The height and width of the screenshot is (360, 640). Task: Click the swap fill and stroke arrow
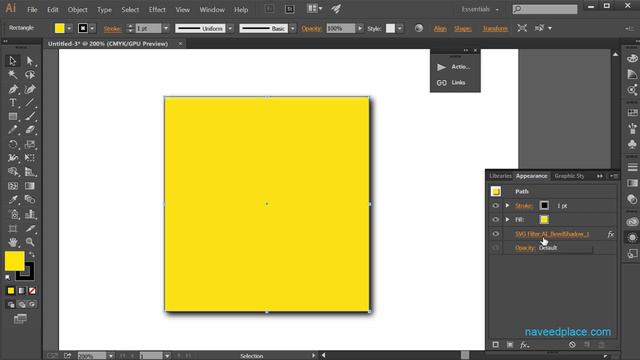tap(32, 255)
